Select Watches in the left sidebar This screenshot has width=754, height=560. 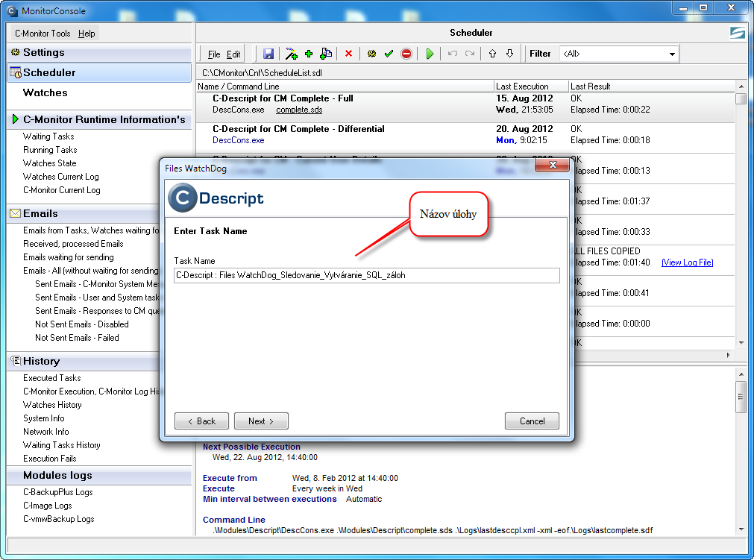[x=45, y=92]
